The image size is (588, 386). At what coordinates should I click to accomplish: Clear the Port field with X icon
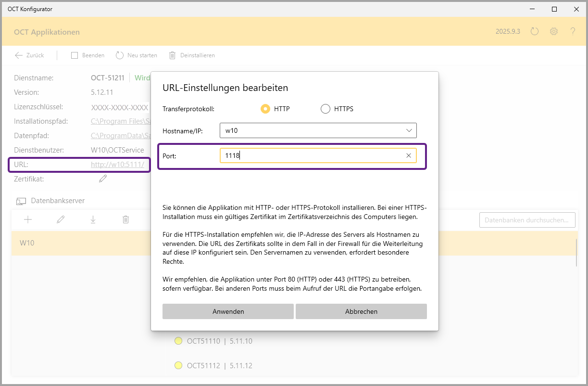[x=409, y=155]
